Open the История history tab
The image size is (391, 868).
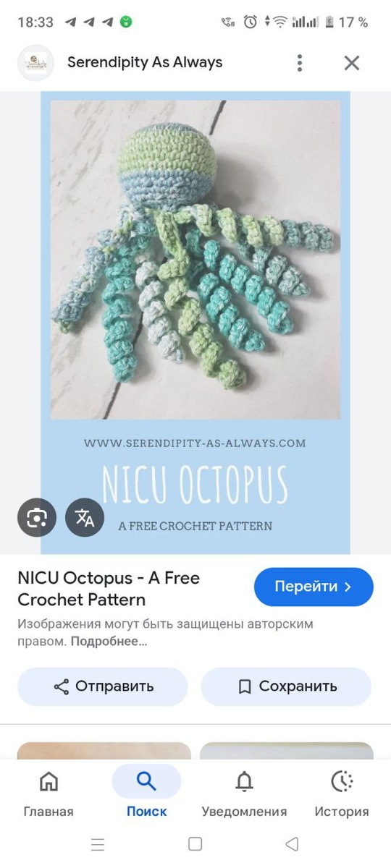point(342,792)
